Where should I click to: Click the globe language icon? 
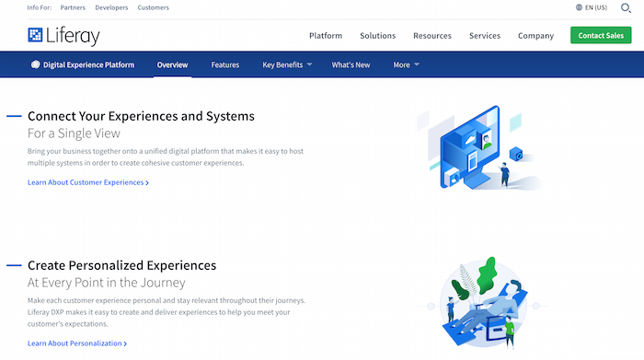[x=579, y=7]
